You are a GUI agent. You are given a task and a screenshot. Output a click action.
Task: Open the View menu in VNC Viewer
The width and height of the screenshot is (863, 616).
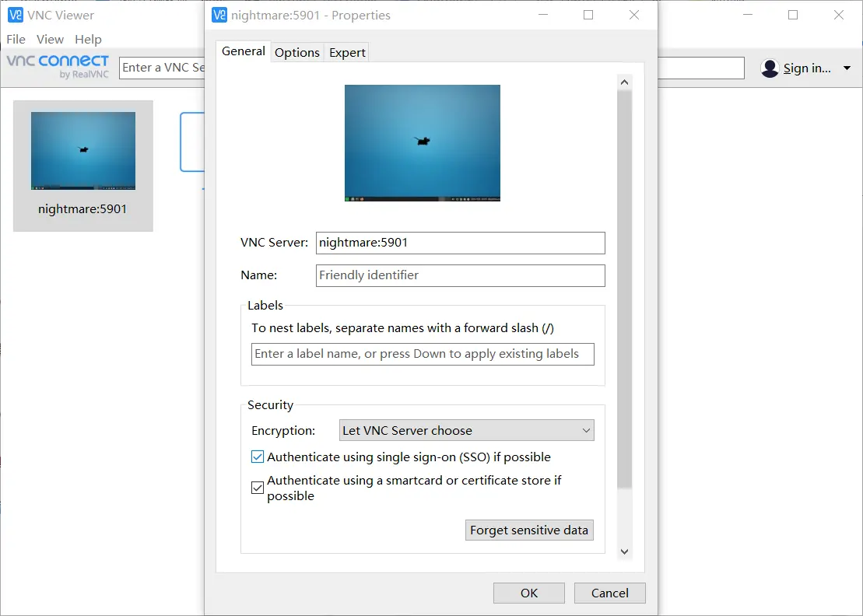50,39
